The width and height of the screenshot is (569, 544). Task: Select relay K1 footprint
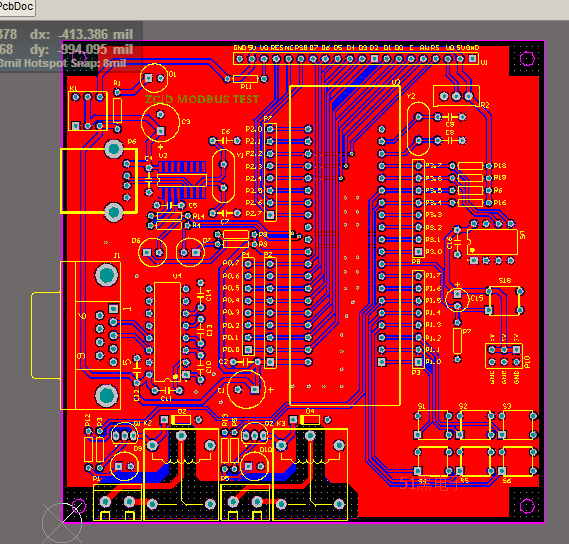[x=88, y=111]
